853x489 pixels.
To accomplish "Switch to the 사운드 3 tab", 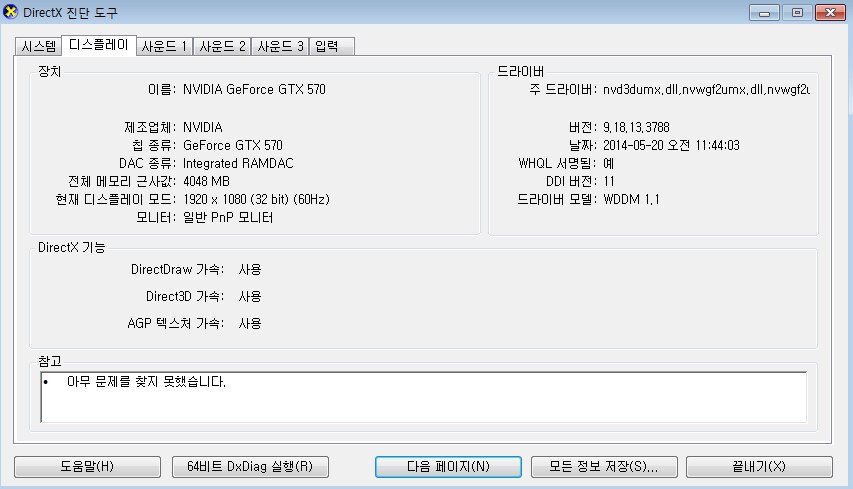I will tap(280, 47).
